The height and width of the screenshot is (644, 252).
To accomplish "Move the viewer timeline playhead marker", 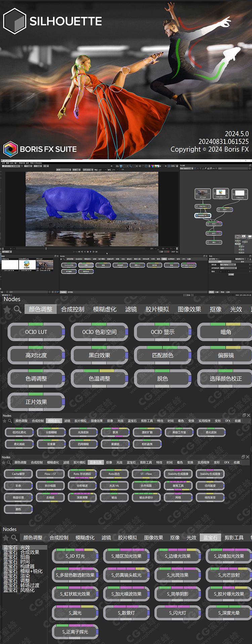I will point(46,248).
